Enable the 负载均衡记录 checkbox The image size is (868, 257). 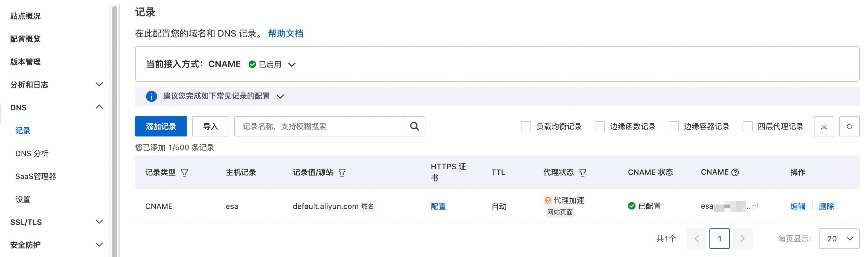click(x=526, y=126)
